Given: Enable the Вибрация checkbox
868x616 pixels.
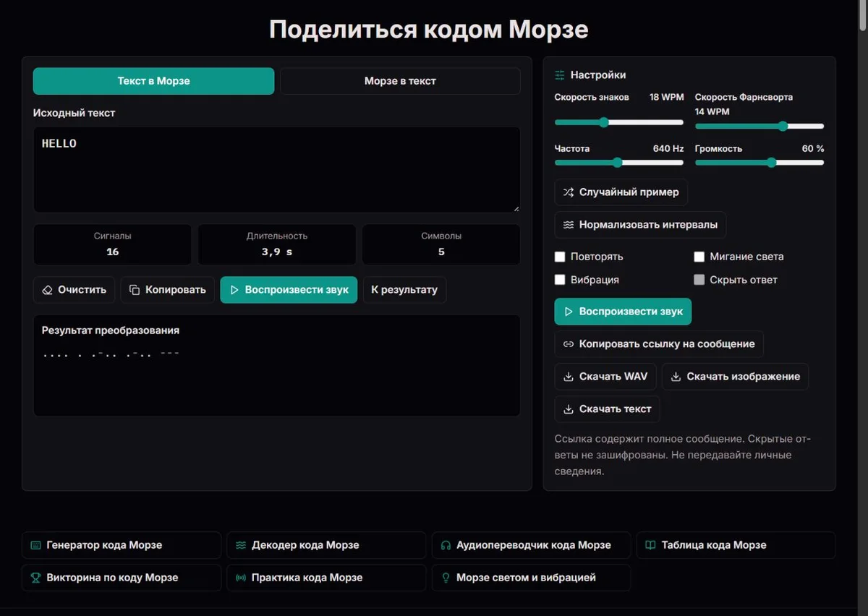Looking at the screenshot, I should (560, 280).
